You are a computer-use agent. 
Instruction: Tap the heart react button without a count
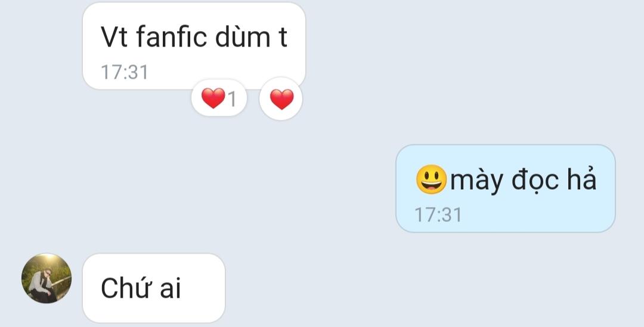click(281, 99)
